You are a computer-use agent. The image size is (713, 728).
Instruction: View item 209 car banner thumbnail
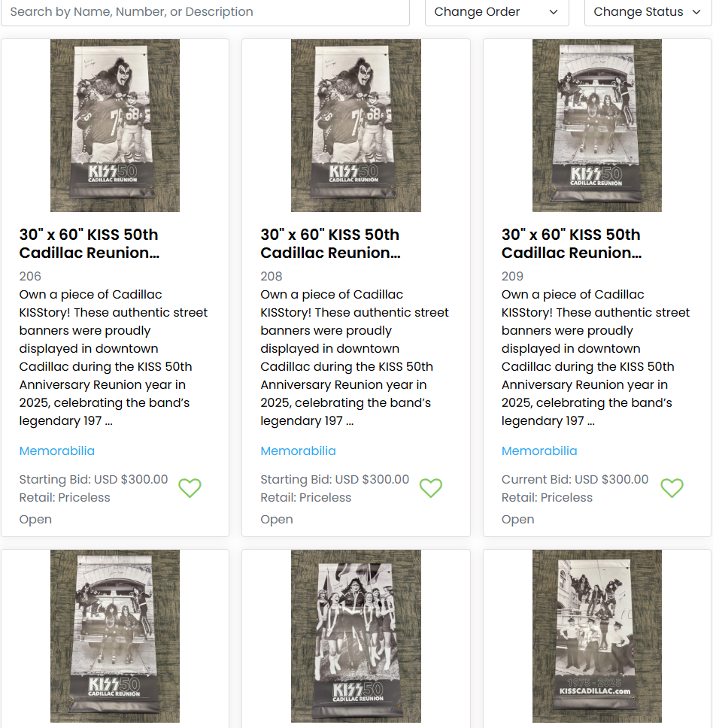(597, 126)
